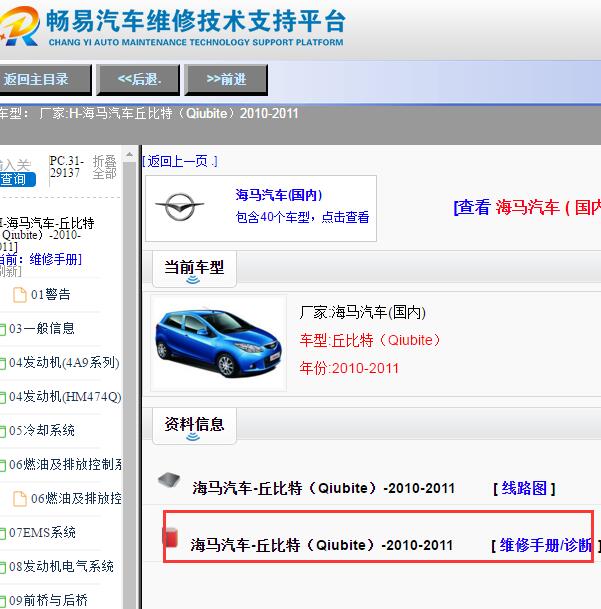This screenshot has height=609, width=601.
Task: Open the 维修手册/诊断 link
Action: pyautogui.click(x=546, y=545)
